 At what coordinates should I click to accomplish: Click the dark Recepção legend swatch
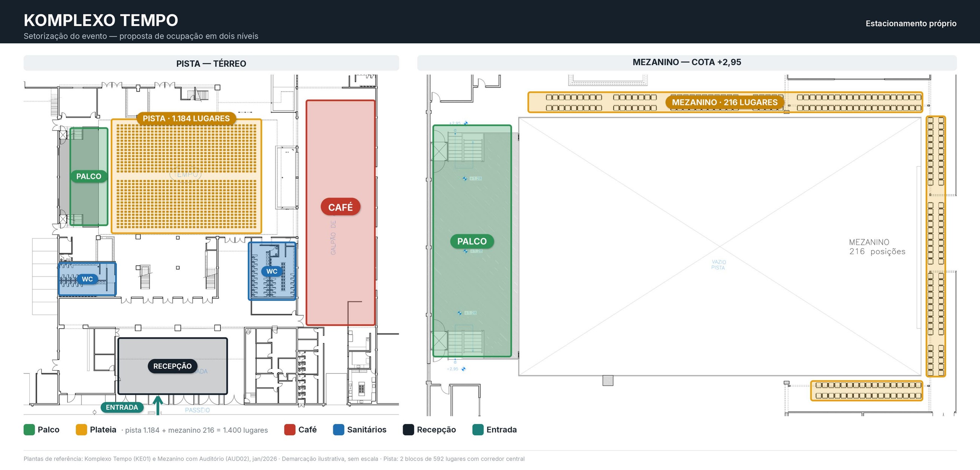408,430
